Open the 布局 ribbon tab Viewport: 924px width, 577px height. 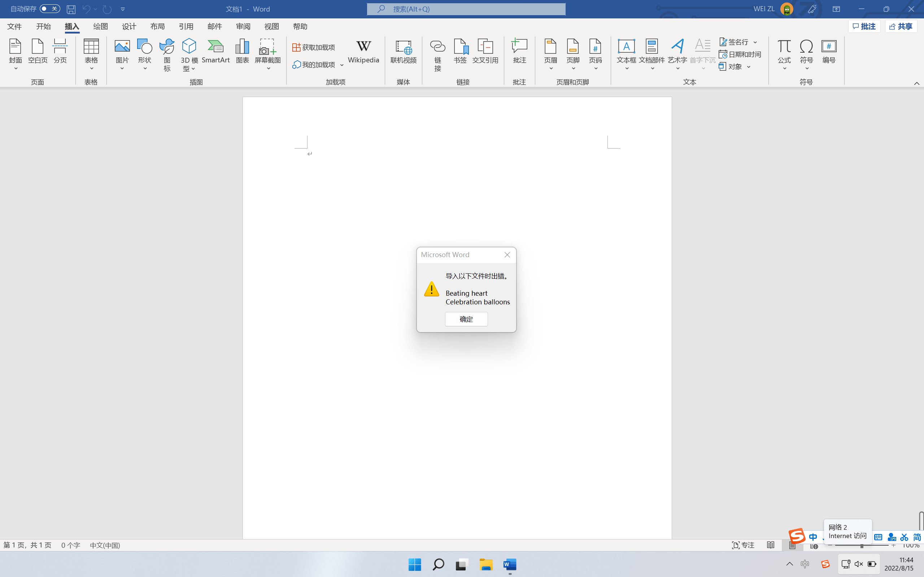click(x=157, y=26)
